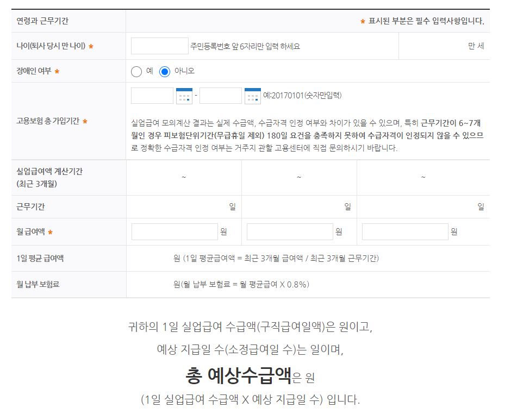Select '예' for disability status
The width and height of the screenshot is (511, 420).
coord(136,71)
